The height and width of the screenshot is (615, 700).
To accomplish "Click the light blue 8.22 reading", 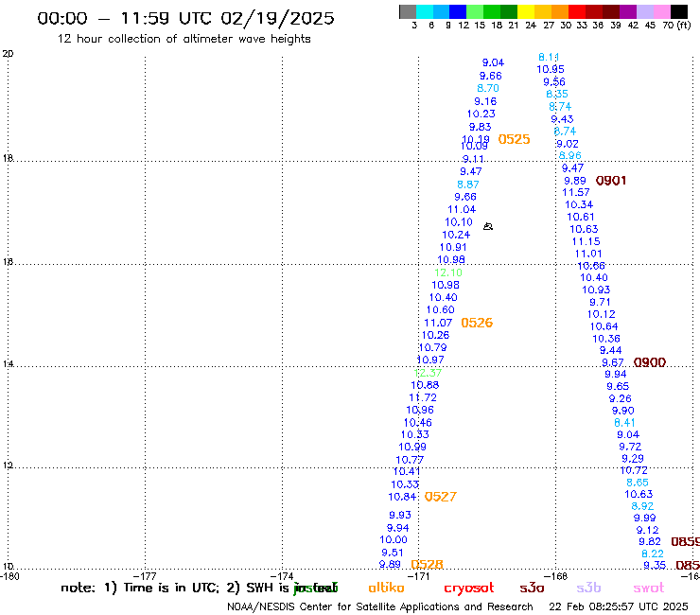I will tap(653, 553).
